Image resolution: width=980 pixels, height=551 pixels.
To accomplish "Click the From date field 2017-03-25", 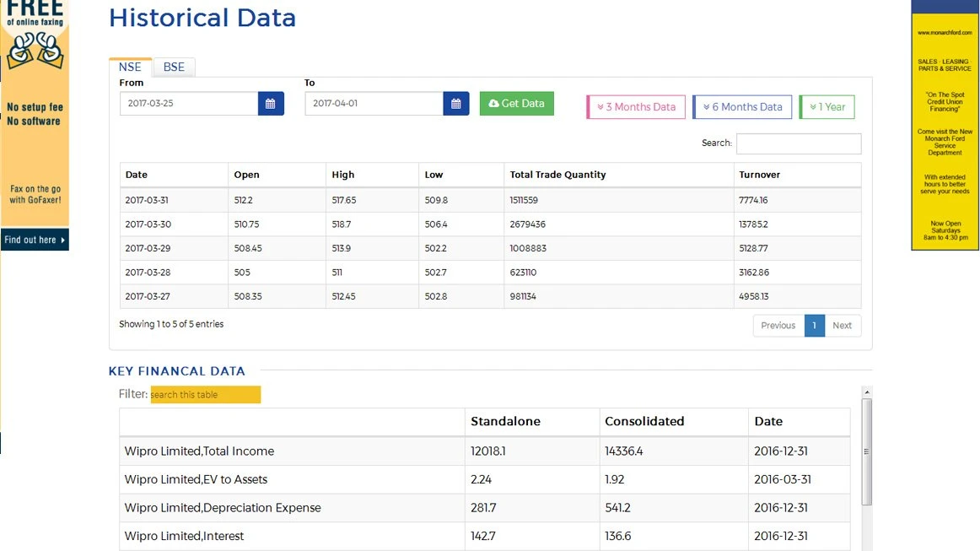I will pos(189,103).
